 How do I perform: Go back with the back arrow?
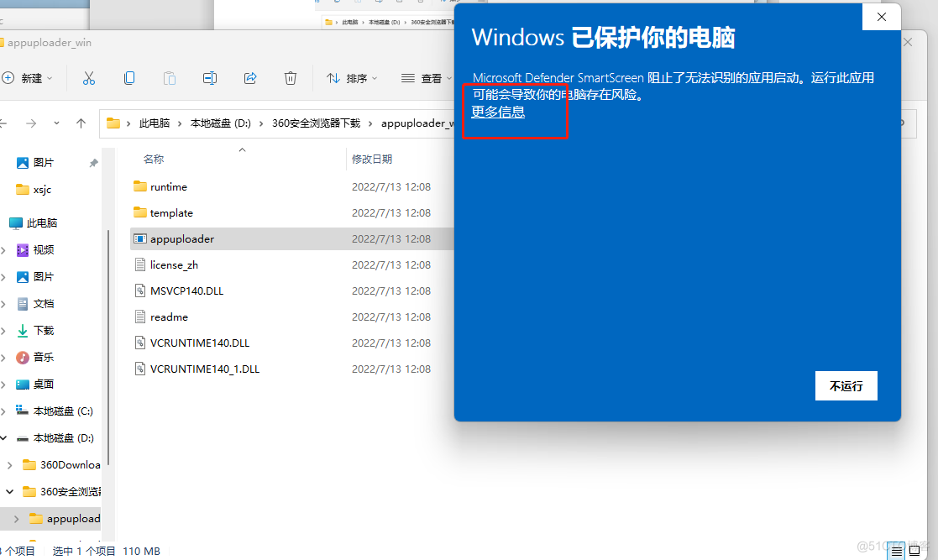point(3,123)
